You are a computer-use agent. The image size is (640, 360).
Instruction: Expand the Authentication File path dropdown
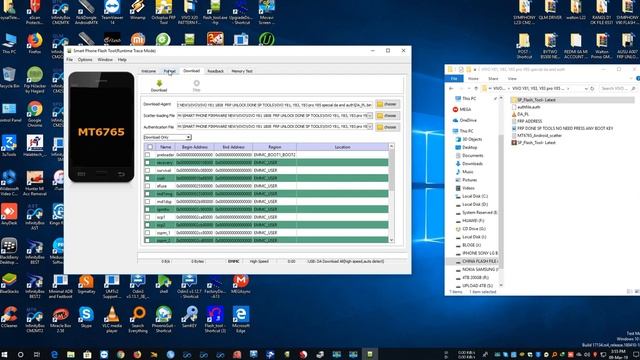point(370,127)
